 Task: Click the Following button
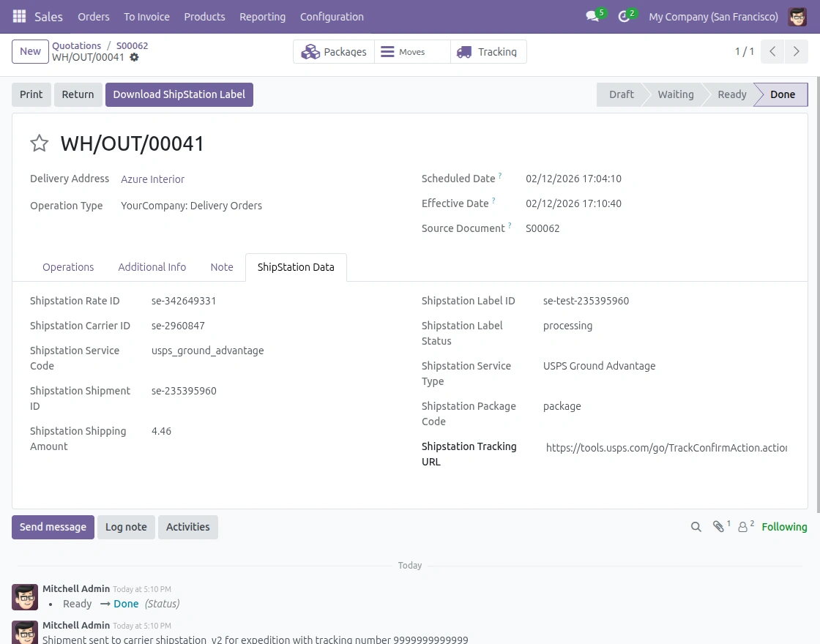tap(784, 527)
